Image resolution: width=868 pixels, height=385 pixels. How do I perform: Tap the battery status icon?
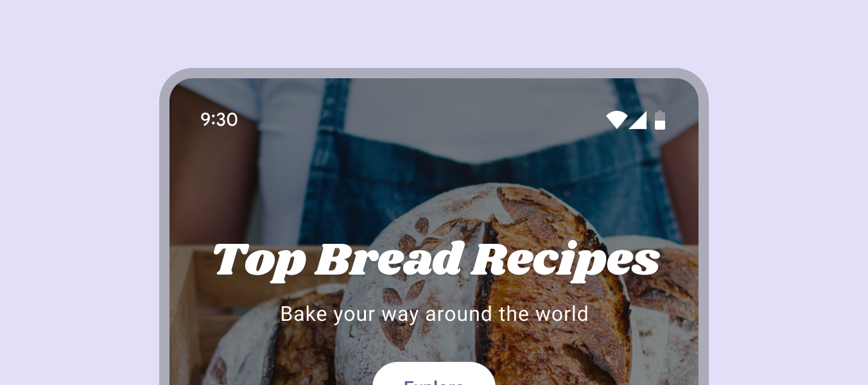[660, 120]
